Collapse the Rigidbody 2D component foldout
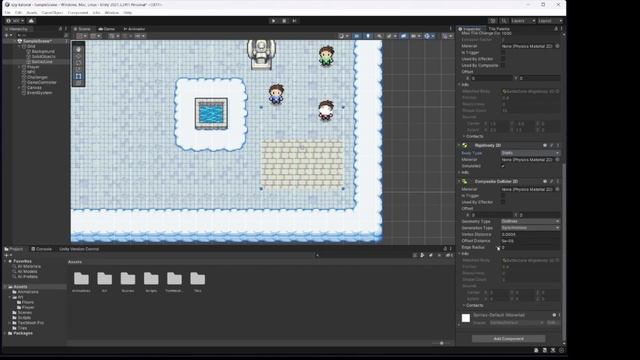The height and width of the screenshot is (360, 640). pyautogui.click(x=459, y=145)
